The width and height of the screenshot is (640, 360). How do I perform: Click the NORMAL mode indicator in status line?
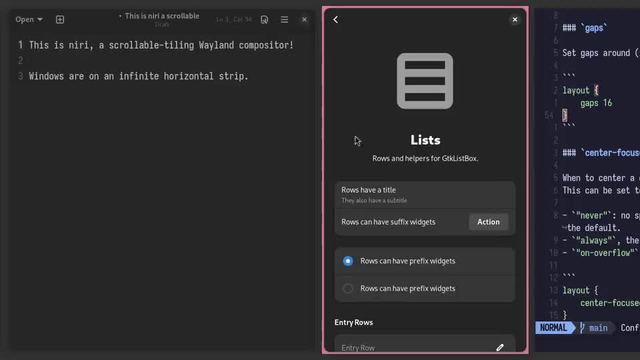(553, 328)
